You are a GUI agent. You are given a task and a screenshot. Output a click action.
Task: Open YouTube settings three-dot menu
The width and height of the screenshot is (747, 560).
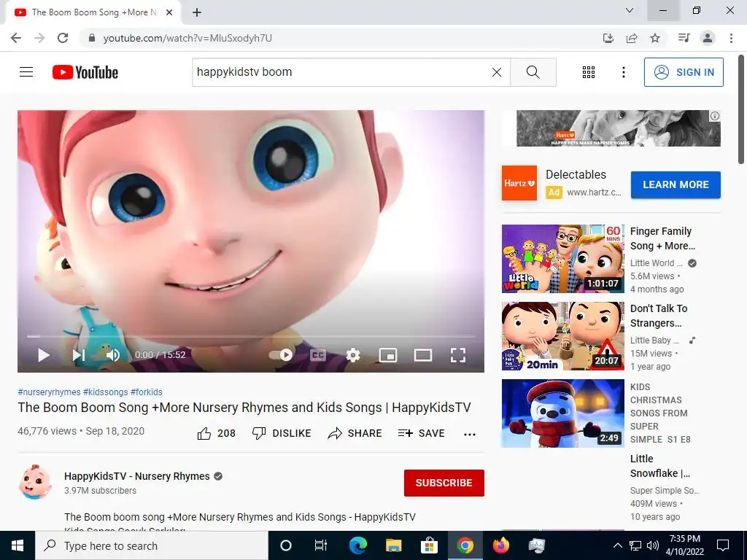623,72
